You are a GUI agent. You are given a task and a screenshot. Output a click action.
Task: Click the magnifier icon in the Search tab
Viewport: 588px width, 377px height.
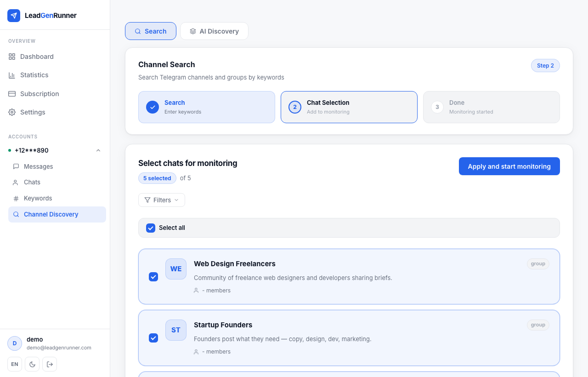click(138, 31)
